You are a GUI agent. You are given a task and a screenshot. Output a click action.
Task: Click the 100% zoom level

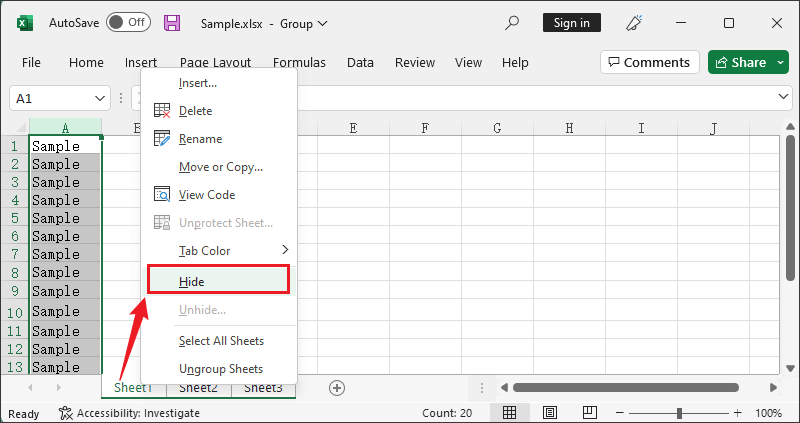768,413
